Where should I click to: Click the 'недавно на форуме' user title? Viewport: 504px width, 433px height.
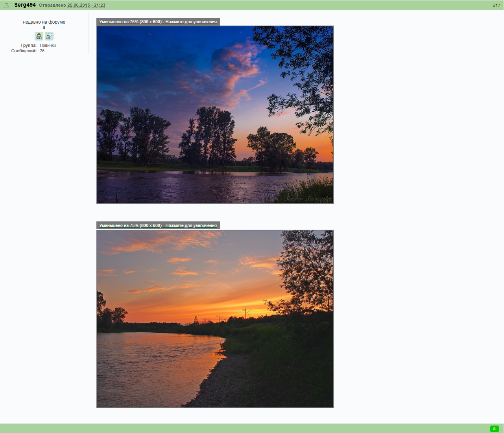coord(44,22)
